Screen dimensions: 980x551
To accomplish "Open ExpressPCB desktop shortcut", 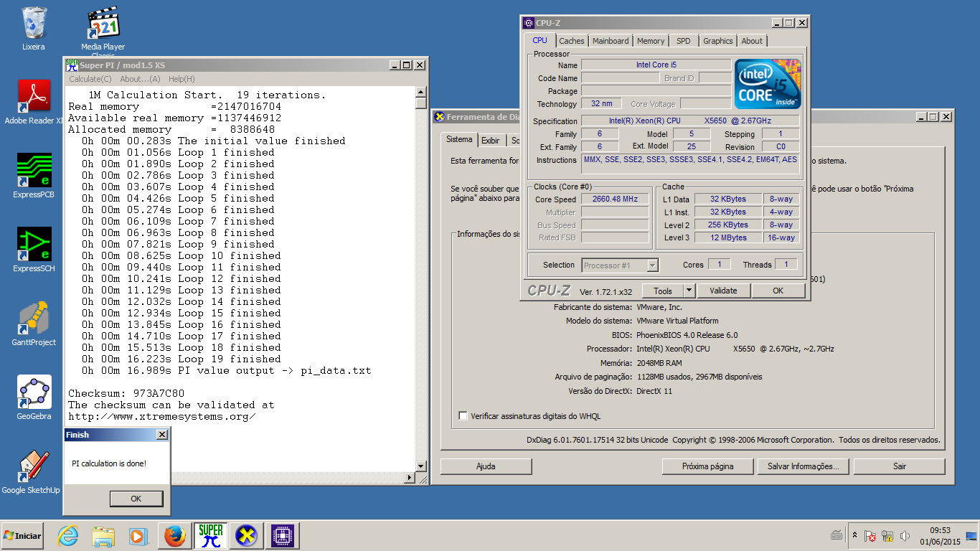I will (x=33, y=176).
